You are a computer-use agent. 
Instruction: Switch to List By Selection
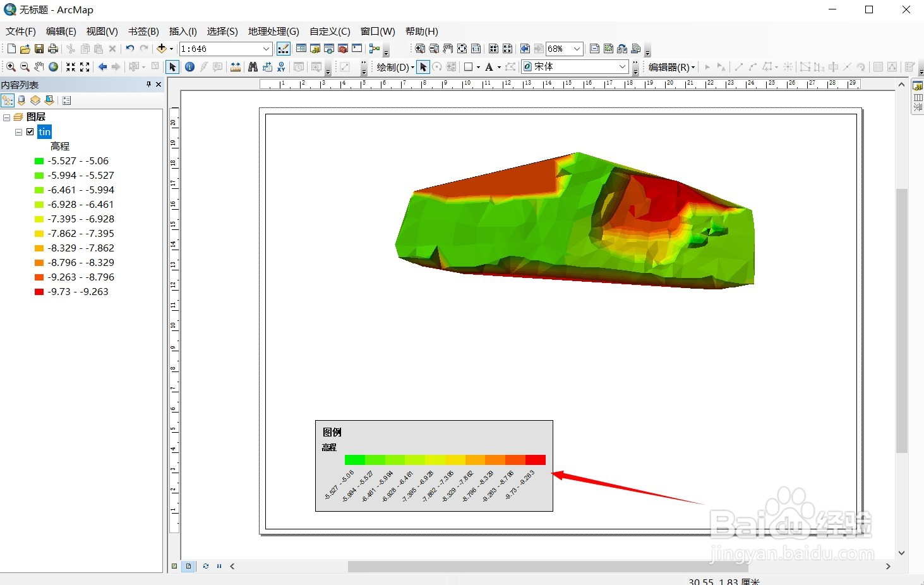click(x=49, y=100)
